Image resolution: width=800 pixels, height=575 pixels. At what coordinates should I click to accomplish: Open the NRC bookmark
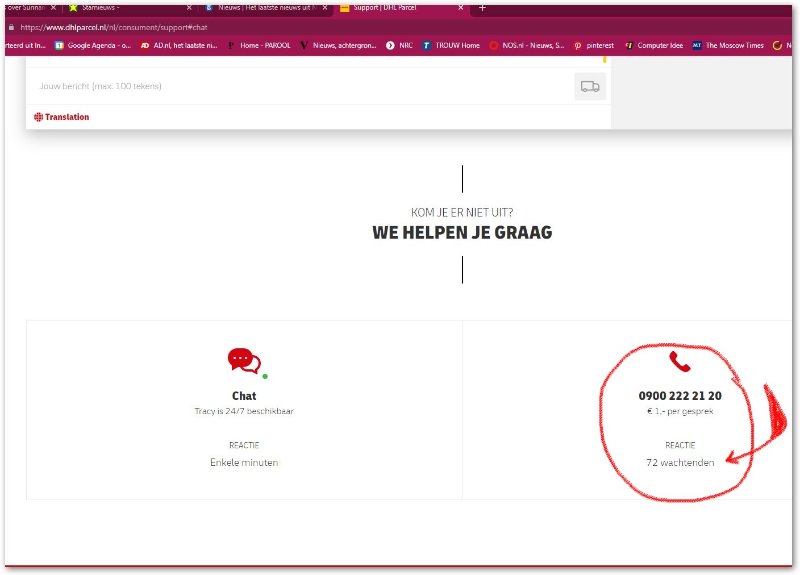coord(399,45)
